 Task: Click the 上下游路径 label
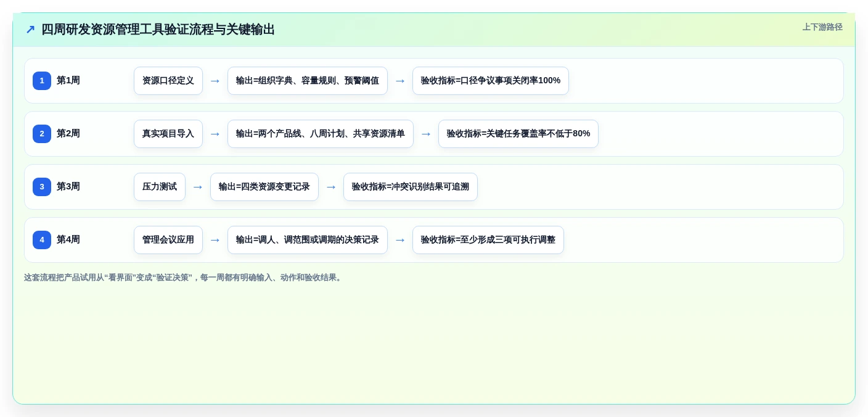(x=822, y=27)
